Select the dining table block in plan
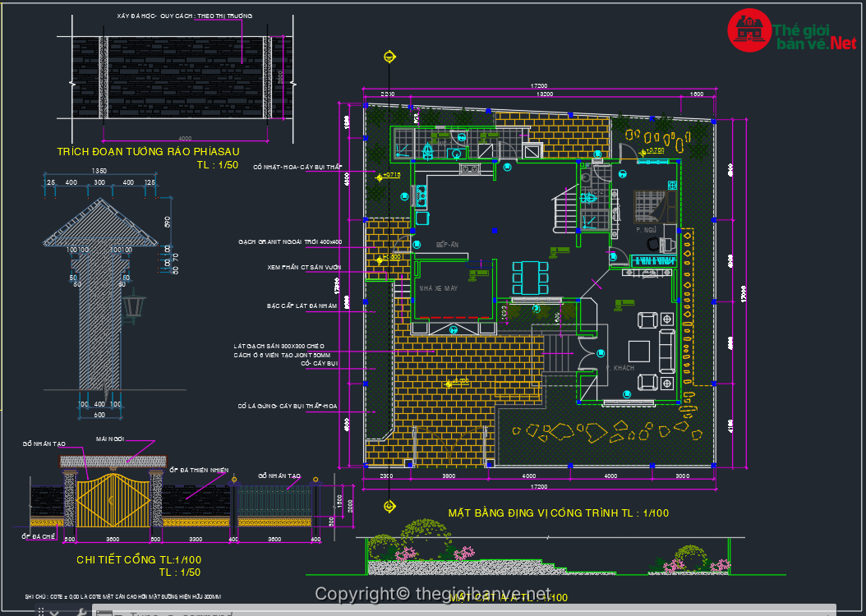Image resolution: width=866 pixels, height=616 pixels. point(529,277)
